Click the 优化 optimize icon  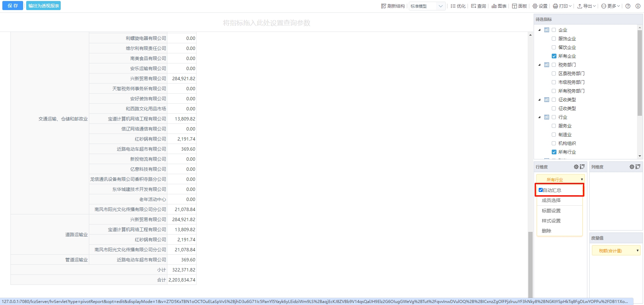453,6
